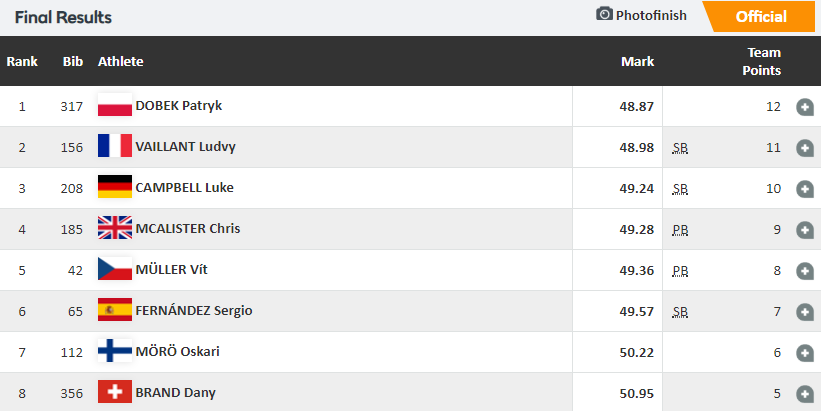Expand plus icon for BRAND Dany

click(x=805, y=394)
